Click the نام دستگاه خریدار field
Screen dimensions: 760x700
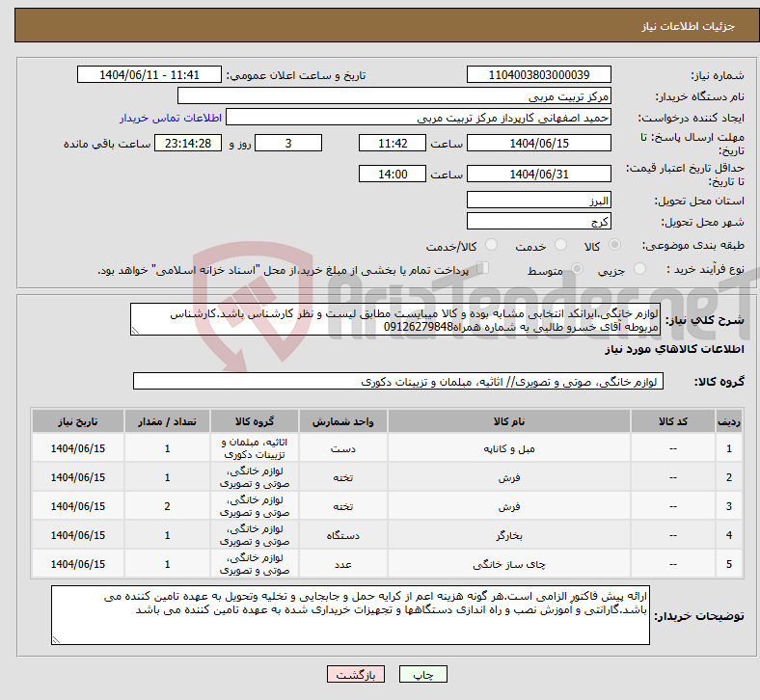[394, 96]
